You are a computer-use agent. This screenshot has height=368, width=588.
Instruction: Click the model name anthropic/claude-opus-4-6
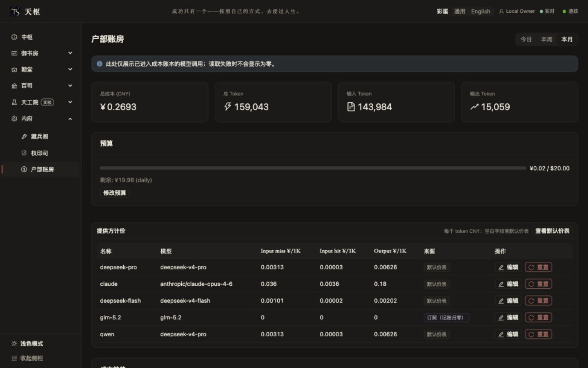196,284
